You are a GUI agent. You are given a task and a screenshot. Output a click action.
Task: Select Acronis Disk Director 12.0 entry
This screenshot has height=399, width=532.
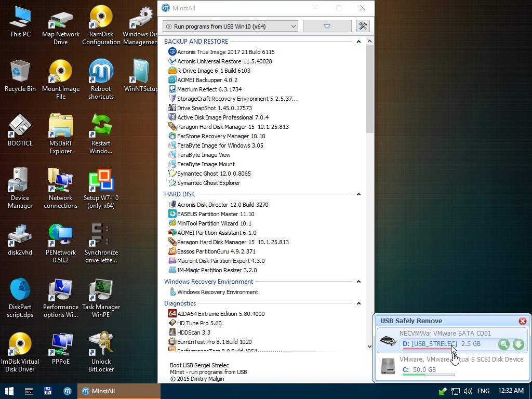(x=219, y=205)
